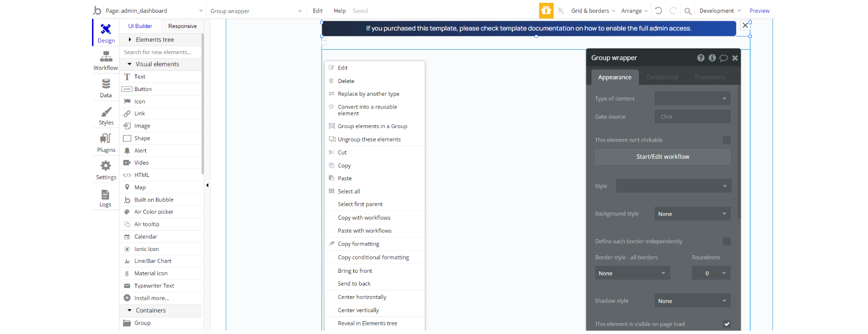This screenshot has height=334, width=868.
Task: Click the Start/Edit workflow button
Action: click(663, 157)
